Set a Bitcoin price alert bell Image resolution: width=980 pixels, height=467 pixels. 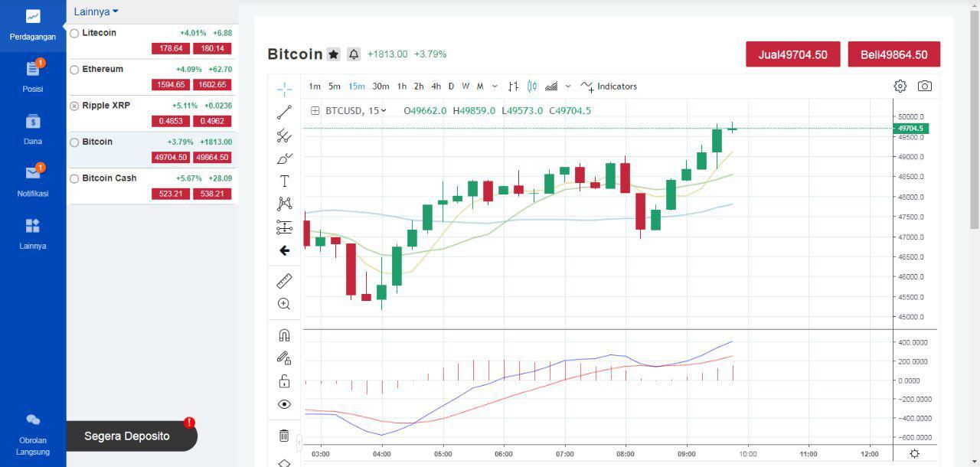[354, 54]
